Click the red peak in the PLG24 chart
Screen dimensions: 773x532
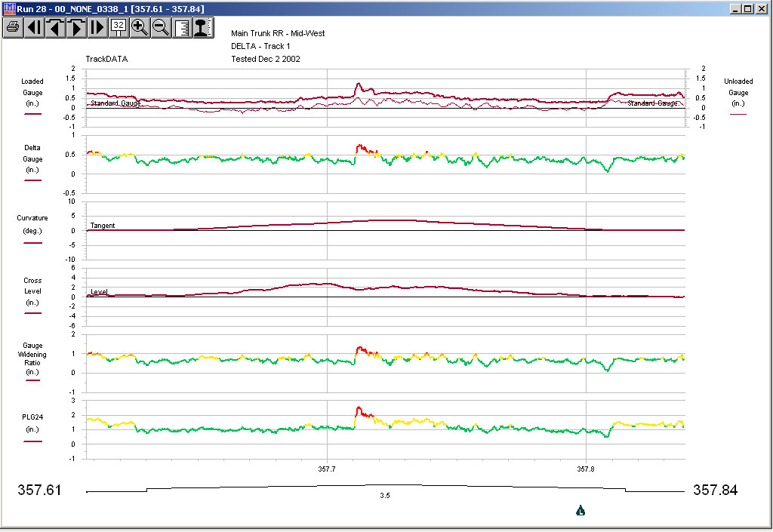[x=359, y=409]
